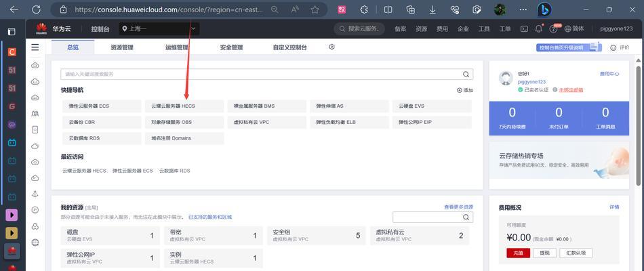Open the collections icon in browser toolbar

coord(410,9)
